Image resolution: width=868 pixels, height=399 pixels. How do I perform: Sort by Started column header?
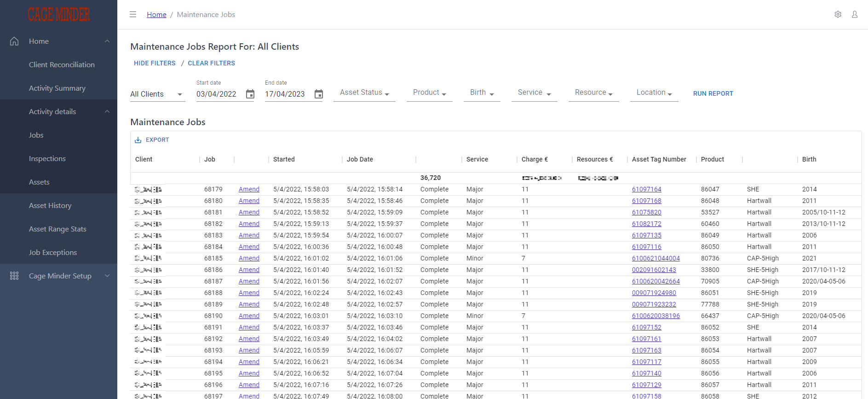[284, 159]
